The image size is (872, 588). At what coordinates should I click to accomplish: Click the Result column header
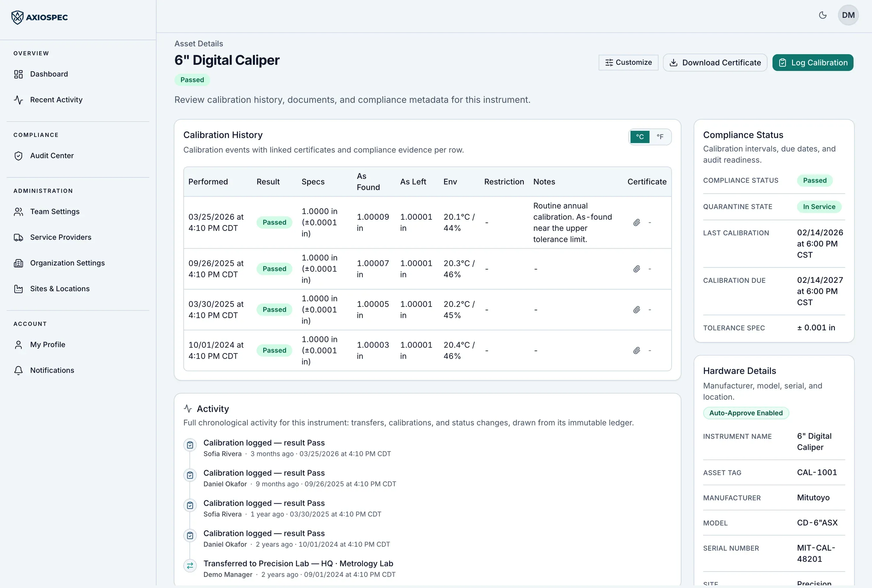pyautogui.click(x=268, y=182)
